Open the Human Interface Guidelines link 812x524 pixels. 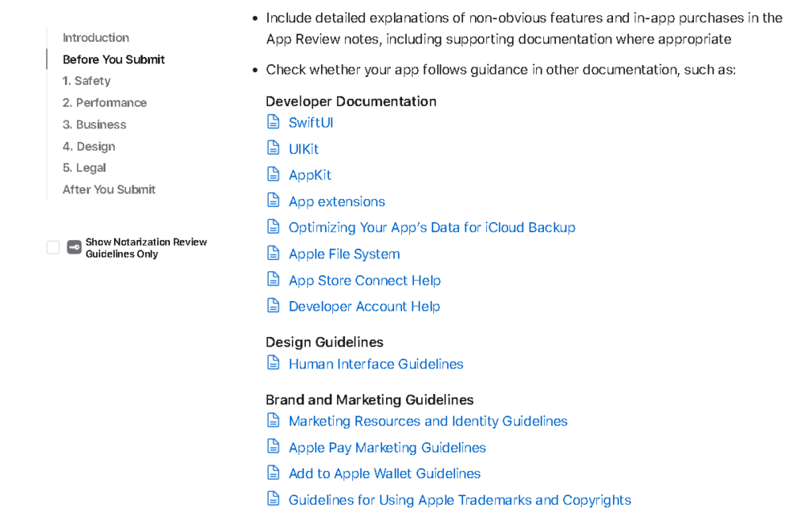[376, 364]
